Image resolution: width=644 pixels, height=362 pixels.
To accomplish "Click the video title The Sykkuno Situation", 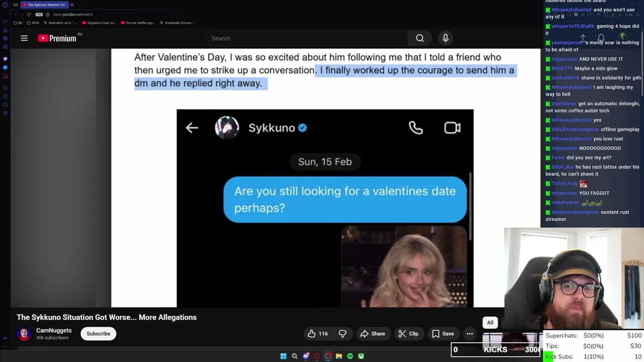I will click(107, 317).
